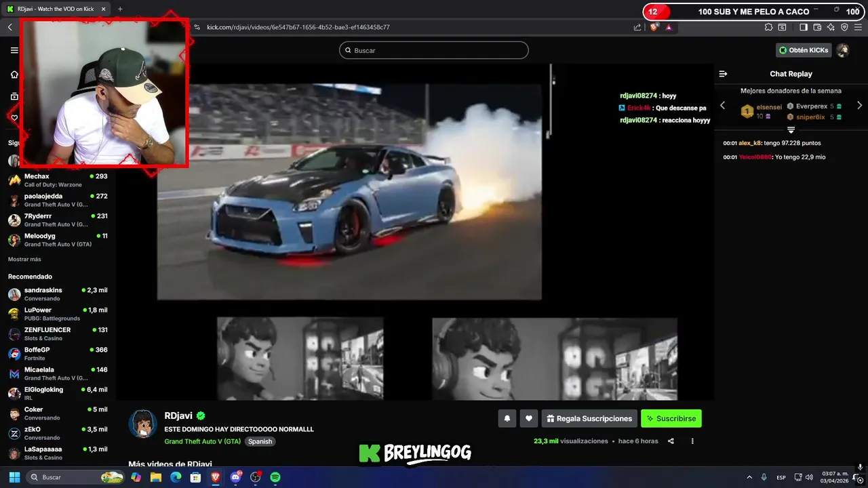
Task: Click Grand Theft Auto V (GTA) category link
Action: [202, 441]
